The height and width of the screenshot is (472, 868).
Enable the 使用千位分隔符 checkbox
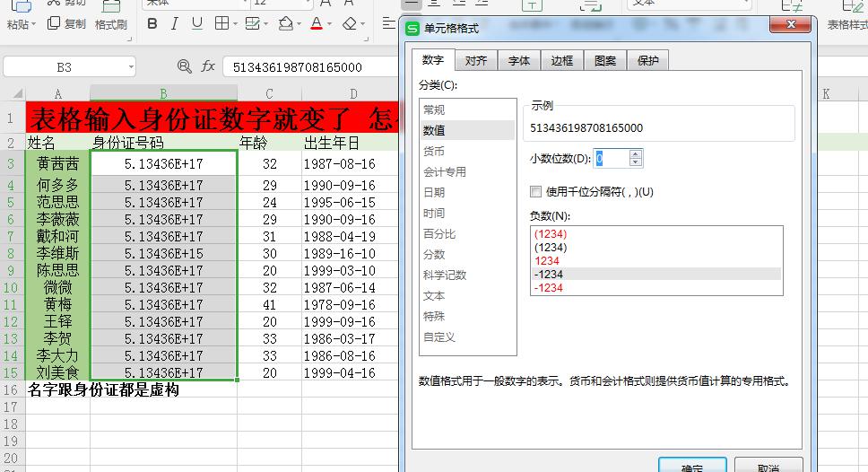point(535,192)
